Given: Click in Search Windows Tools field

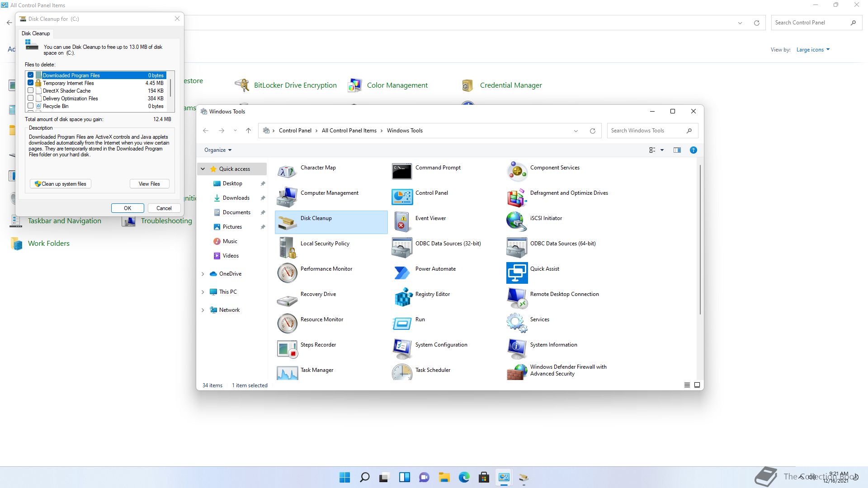Looking at the screenshot, I should click(x=652, y=131).
